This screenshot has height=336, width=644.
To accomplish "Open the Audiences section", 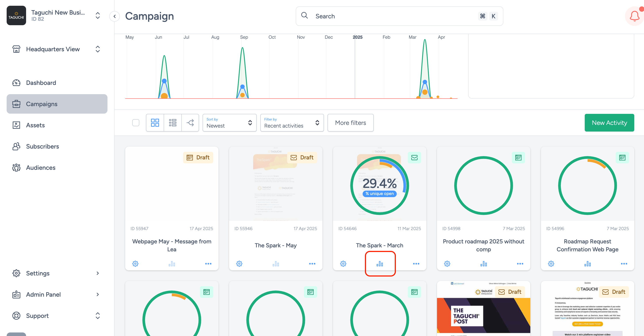I will point(57,168).
